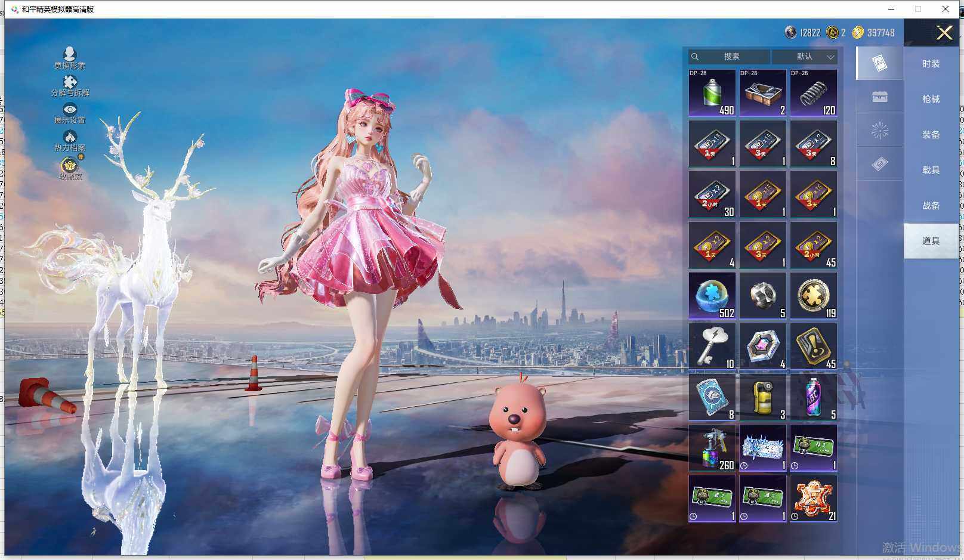
Task: Switch to the 枪械 tab
Action: (931, 99)
